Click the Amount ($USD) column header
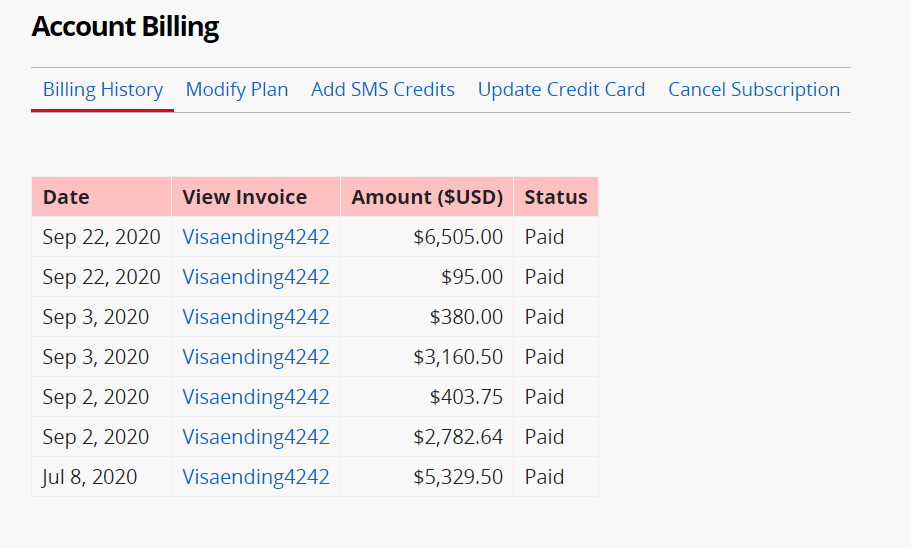911x548 pixels. (x=427, y=197)
